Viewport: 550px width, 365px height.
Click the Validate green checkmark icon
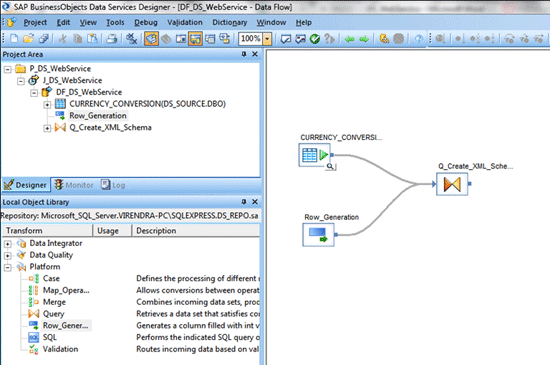pyautogui.click(x=315, y=39)
